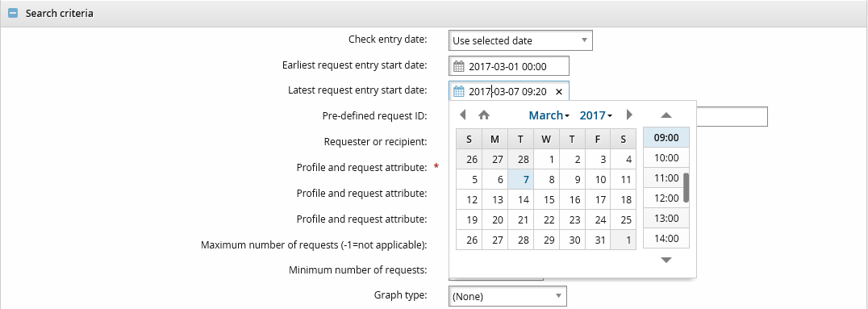Viewport: 868px width, 309px height.
Task: Select March 11 in the calendar
Action: [x=624, y=179]
